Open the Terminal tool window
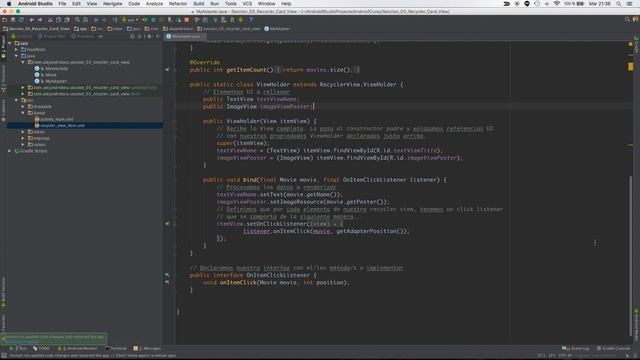The width and height of the screenshot is (640, 360). tap(116, 349)
